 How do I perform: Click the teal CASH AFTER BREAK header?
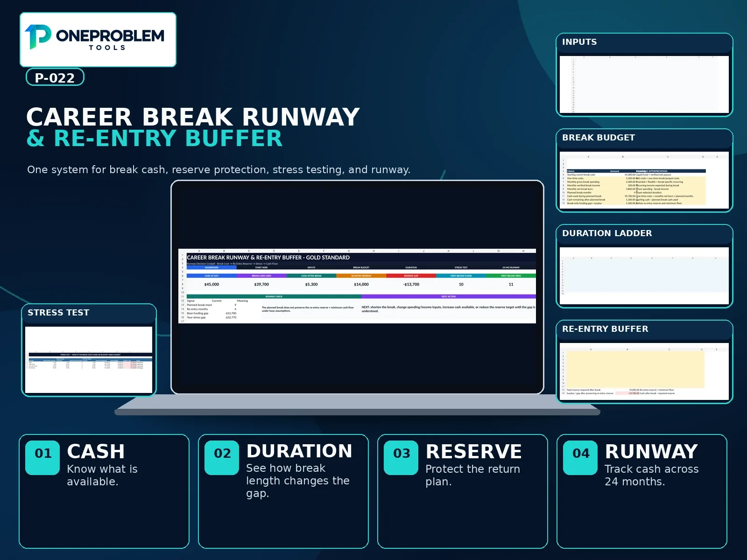[311, 276]
